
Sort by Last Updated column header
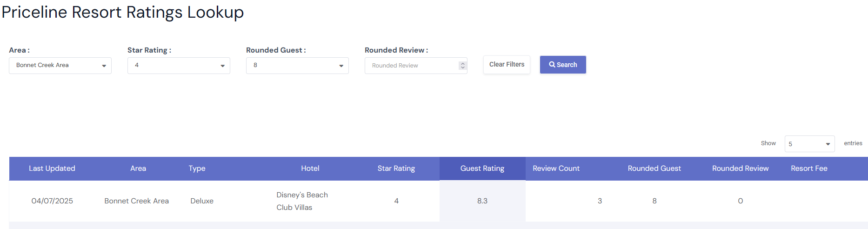pyautogui.click(x=52, y=168)
